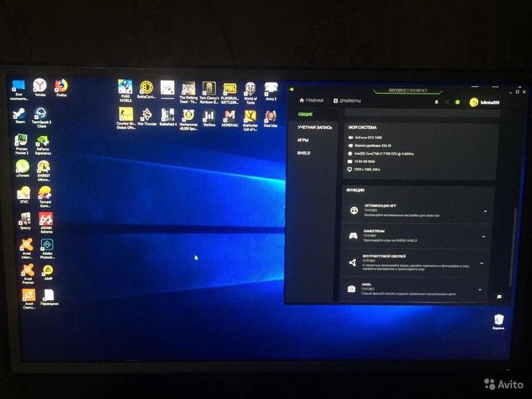532x399 pixels.
Task: Click the account username in the header
Action: click(490, 102)
